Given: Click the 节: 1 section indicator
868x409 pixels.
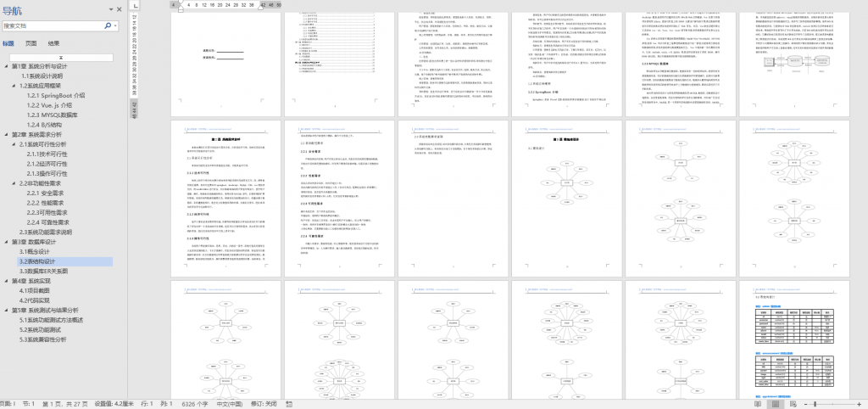Looking at the screenshot, I should pyautogui.click(x=29, y=404).
